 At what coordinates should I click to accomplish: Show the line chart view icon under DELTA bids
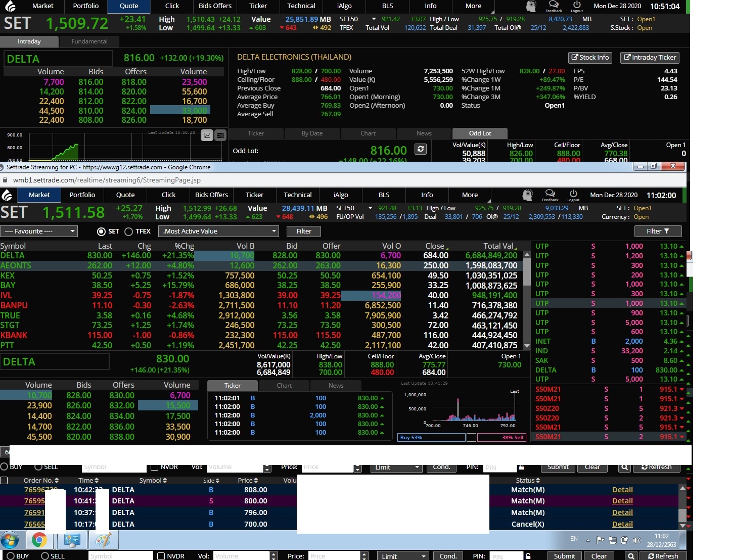(207, 135)
